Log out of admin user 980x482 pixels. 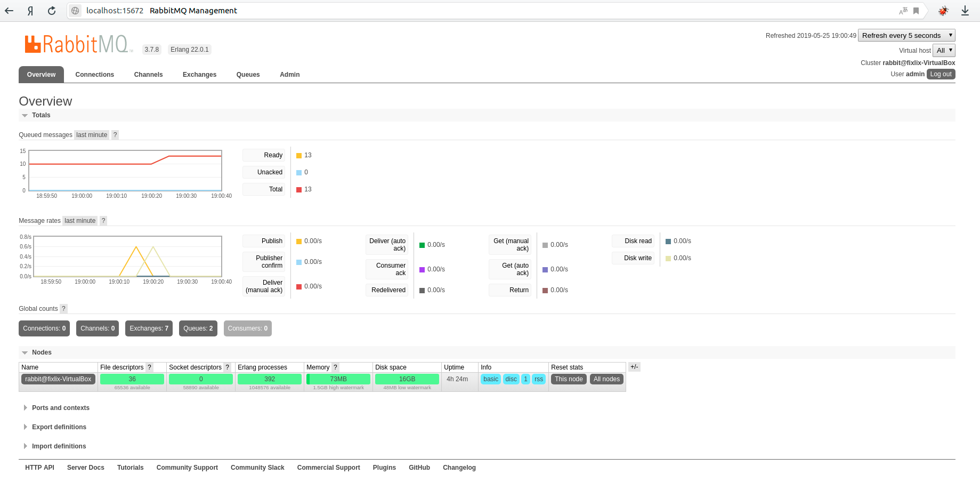tap(941, 74)
